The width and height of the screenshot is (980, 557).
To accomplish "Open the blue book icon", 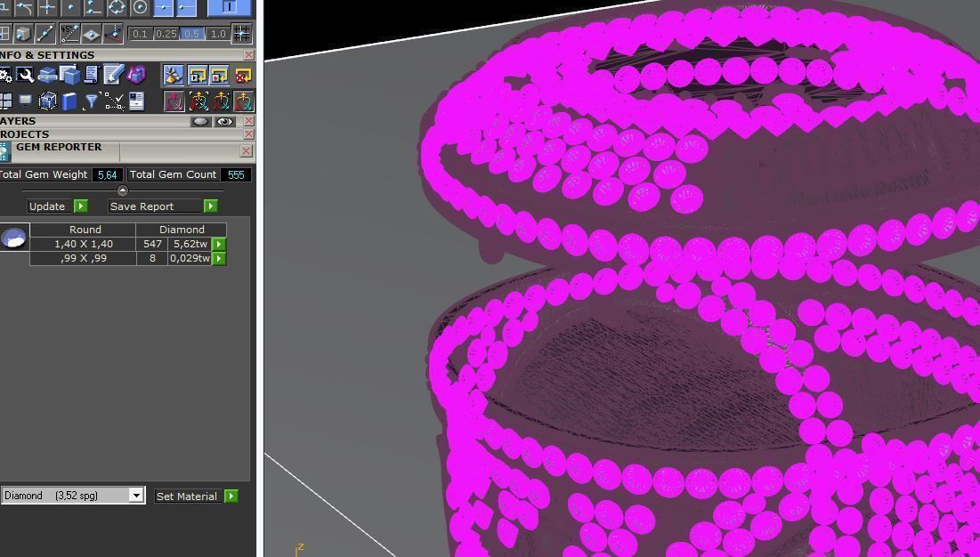I will click(x=69, y=101).
